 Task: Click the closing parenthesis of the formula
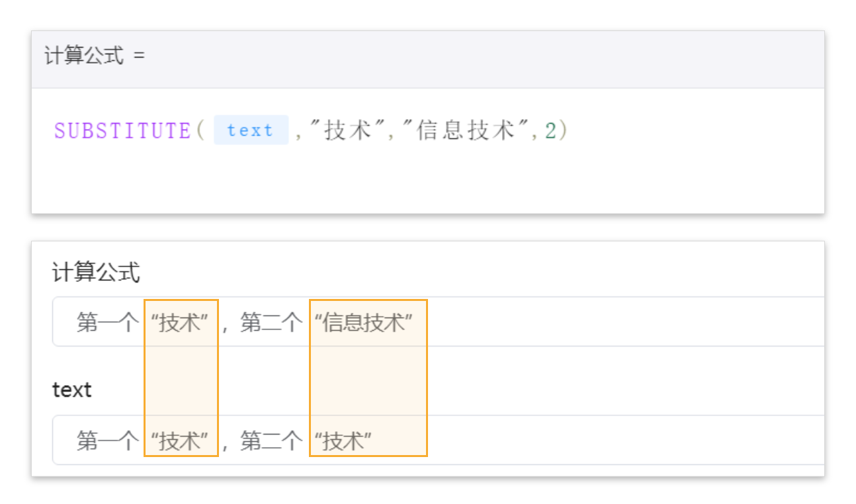[x=564, y=130]
